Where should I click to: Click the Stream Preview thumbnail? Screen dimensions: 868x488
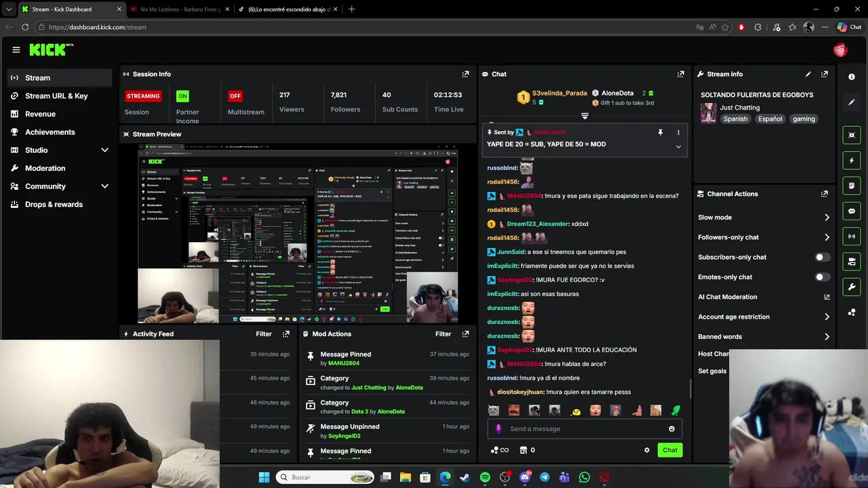(x=298, y=233)
